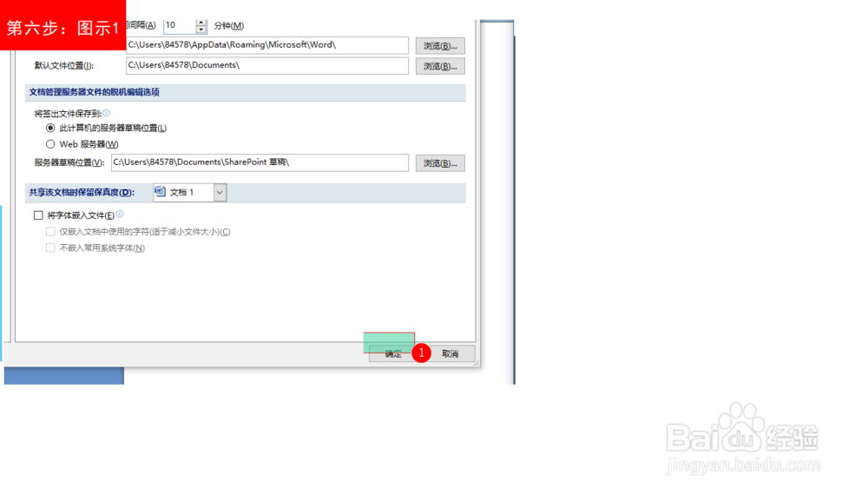This screenshot has height=495, width=868.
Task: Increase the autosave interval minutes
Action: pyautogui.click(x=201, y=23)
